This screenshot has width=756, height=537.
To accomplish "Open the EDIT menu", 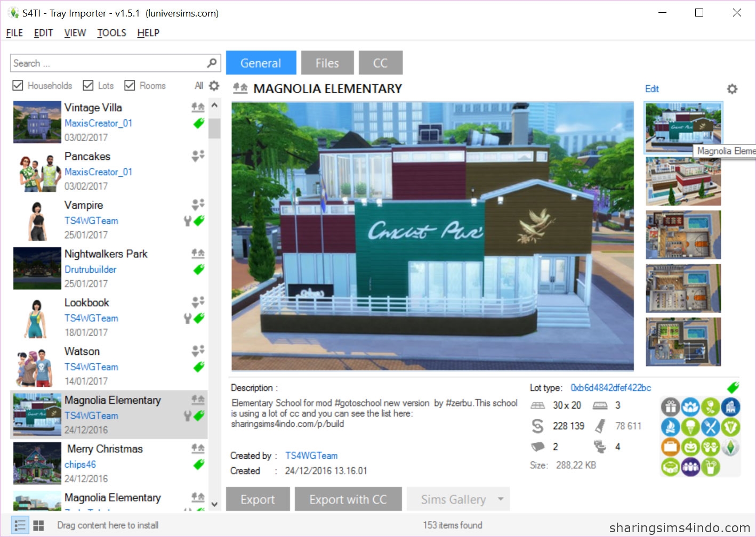I will click(43, 33).
